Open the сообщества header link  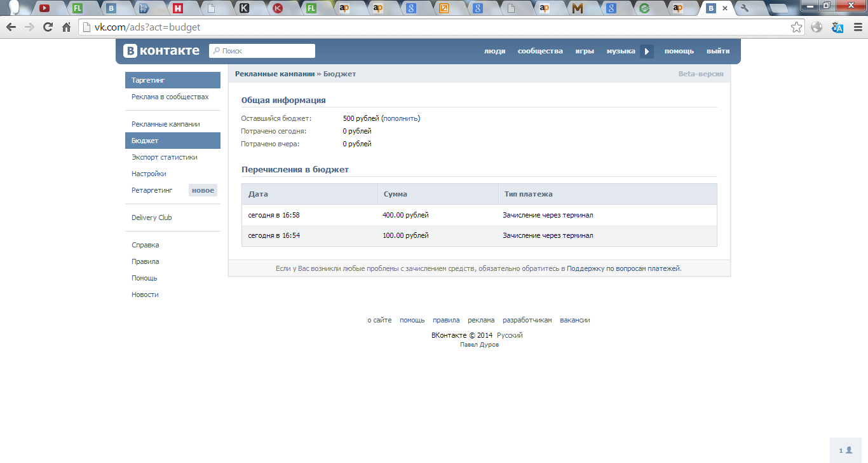pos(540,52)
